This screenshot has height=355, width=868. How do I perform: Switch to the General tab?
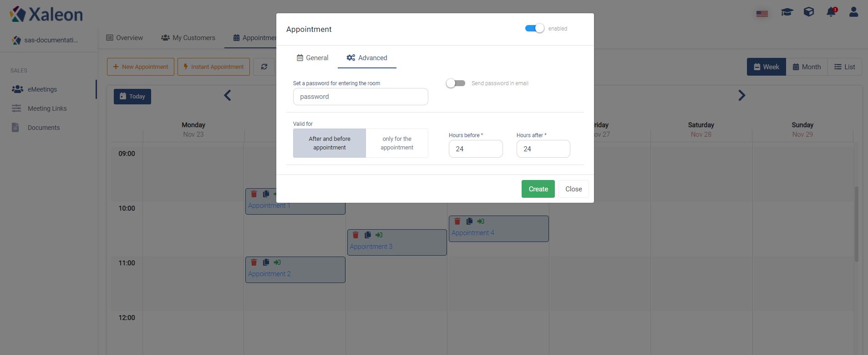click(x=312, y=58)
